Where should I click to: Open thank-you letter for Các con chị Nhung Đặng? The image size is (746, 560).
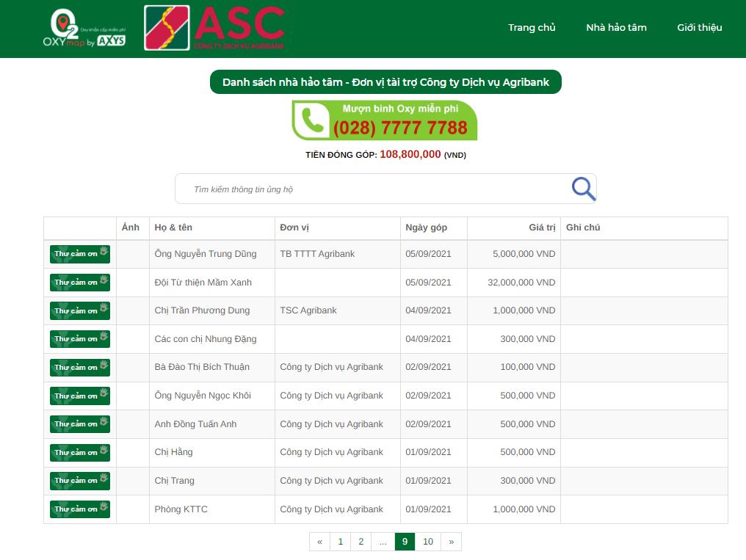80,339
